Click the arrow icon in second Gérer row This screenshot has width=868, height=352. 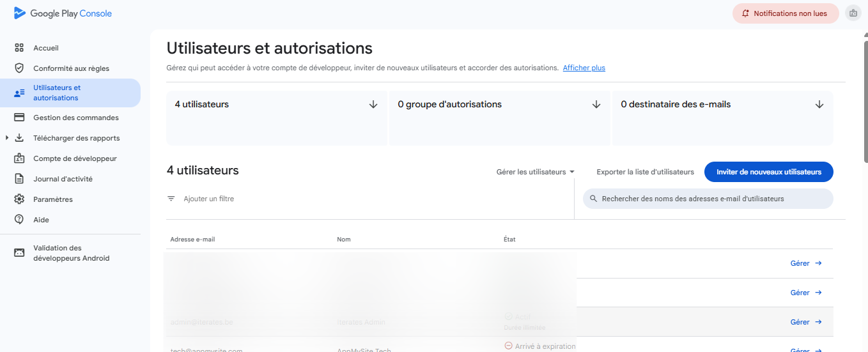(818, 293)
